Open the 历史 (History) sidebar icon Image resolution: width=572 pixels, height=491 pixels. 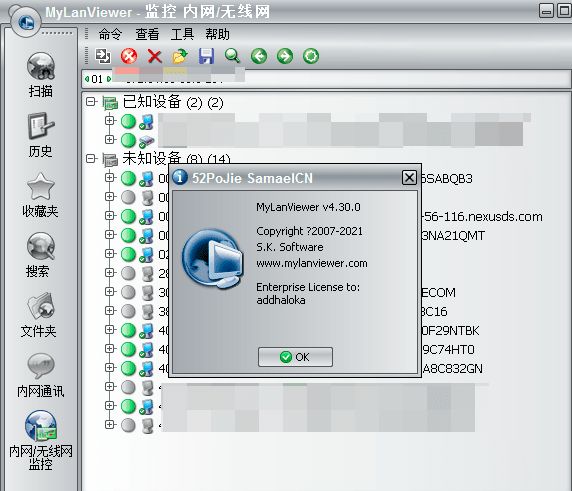(41, 125)
